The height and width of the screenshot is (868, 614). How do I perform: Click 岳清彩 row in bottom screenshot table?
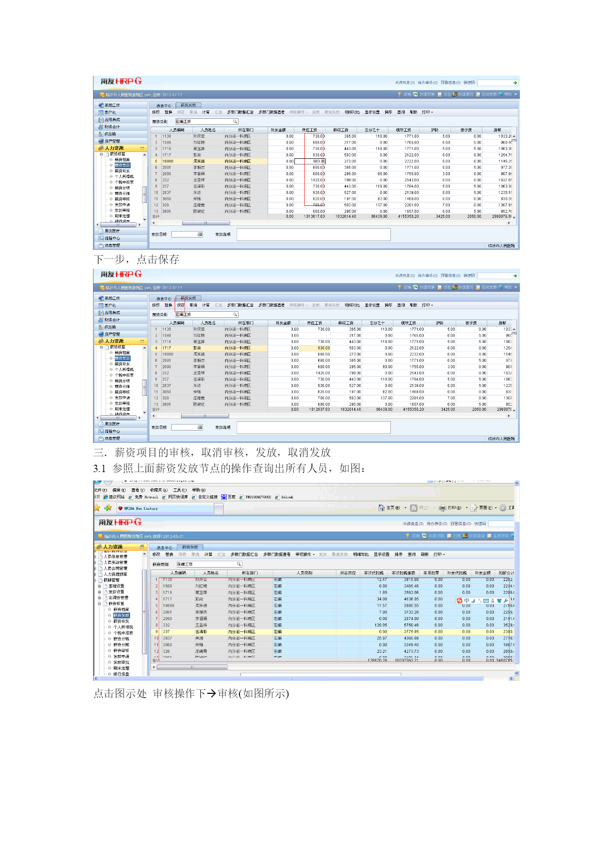(332, 631)
